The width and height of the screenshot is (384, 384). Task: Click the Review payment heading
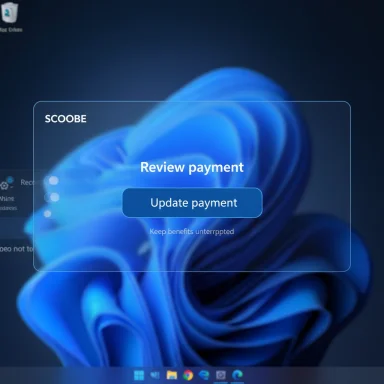point(192,167)
